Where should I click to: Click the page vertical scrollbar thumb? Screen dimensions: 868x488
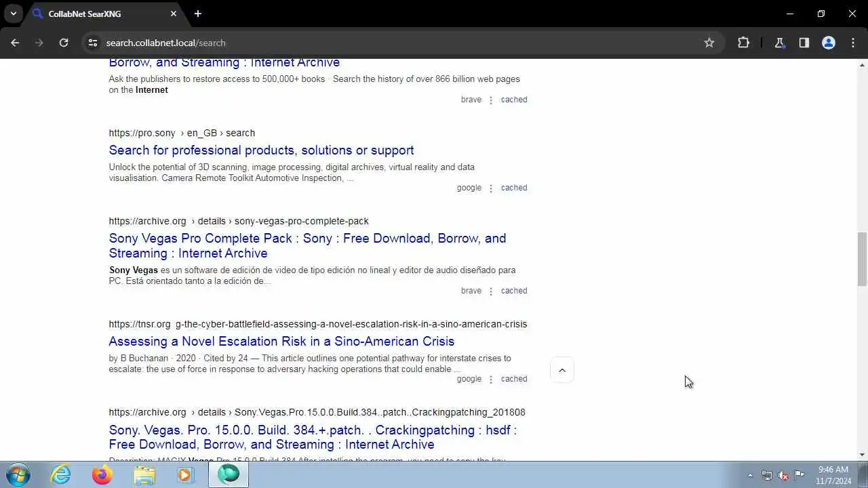pos(862,259)
